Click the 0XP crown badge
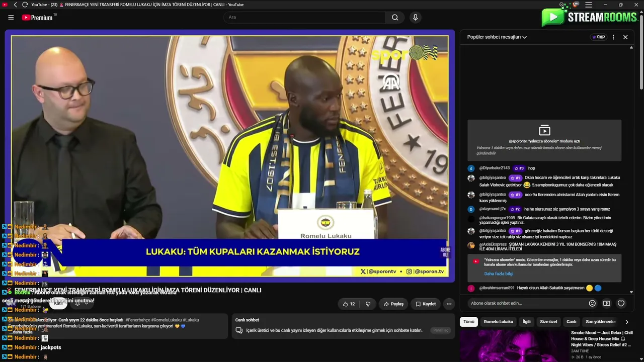 tap(598, 37)
